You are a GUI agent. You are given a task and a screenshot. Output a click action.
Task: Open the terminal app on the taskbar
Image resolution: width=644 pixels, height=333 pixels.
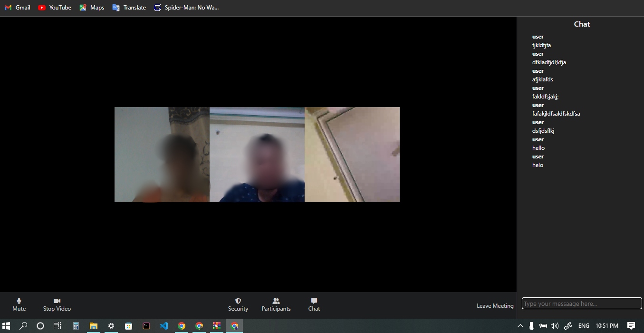pos(146,326)
